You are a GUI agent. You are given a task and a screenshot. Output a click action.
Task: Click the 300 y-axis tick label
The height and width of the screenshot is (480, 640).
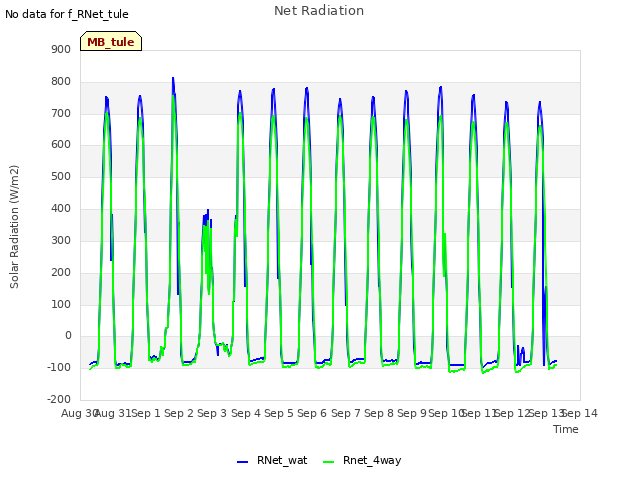[x=61, y=240]
